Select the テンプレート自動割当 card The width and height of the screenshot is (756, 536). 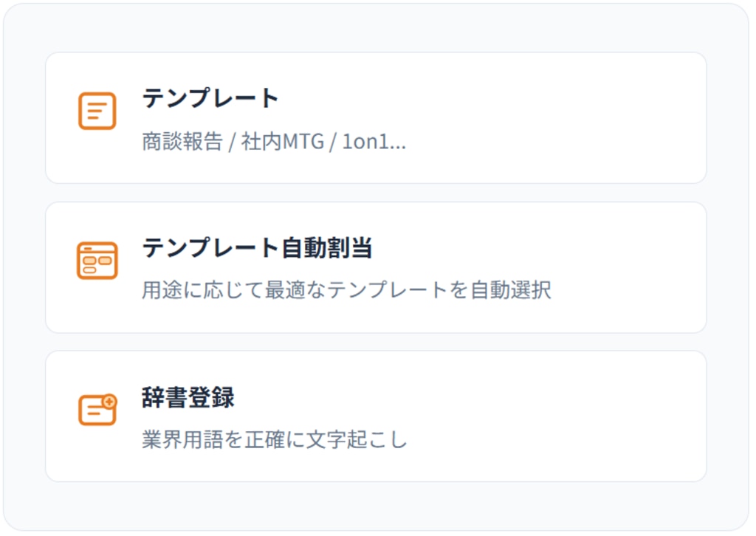click(x=517, y=267)
